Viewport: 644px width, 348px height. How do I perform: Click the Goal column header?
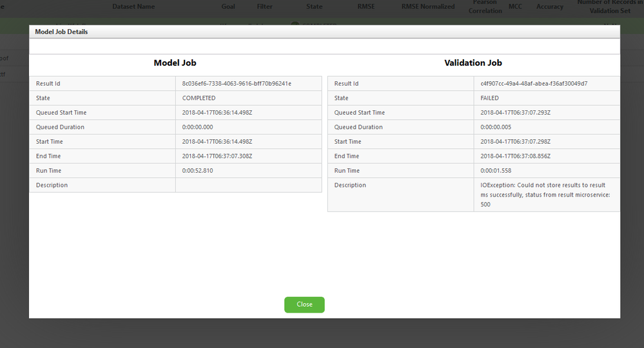228,6
